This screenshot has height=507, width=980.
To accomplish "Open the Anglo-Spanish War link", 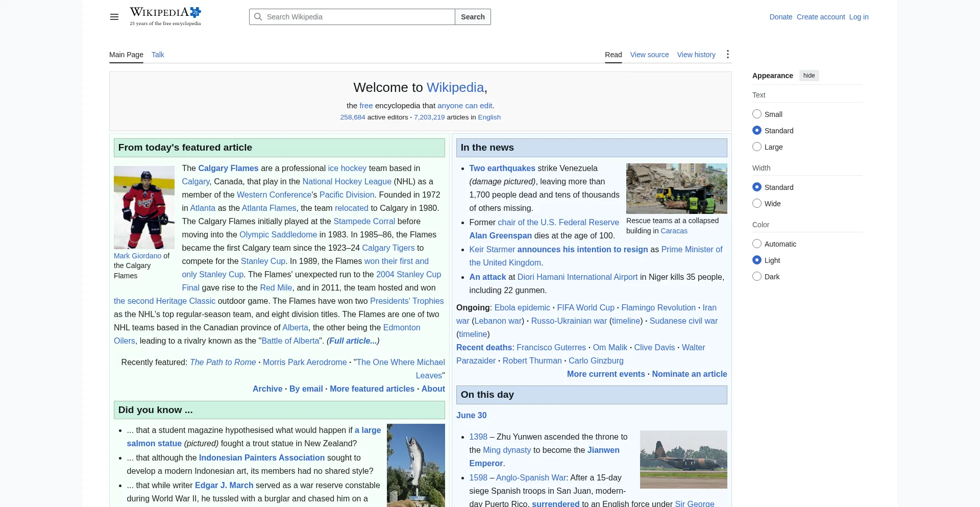I will [531, 477].
